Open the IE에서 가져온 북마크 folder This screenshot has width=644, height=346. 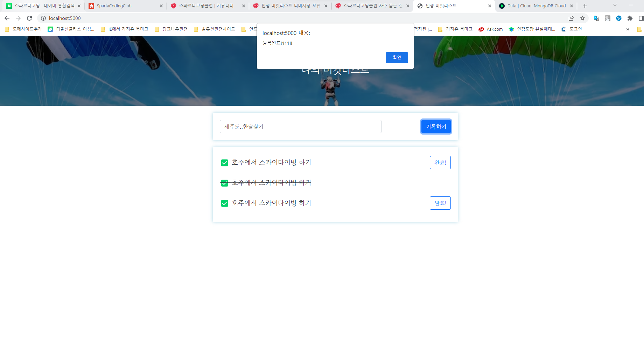[x=124, y=29]
